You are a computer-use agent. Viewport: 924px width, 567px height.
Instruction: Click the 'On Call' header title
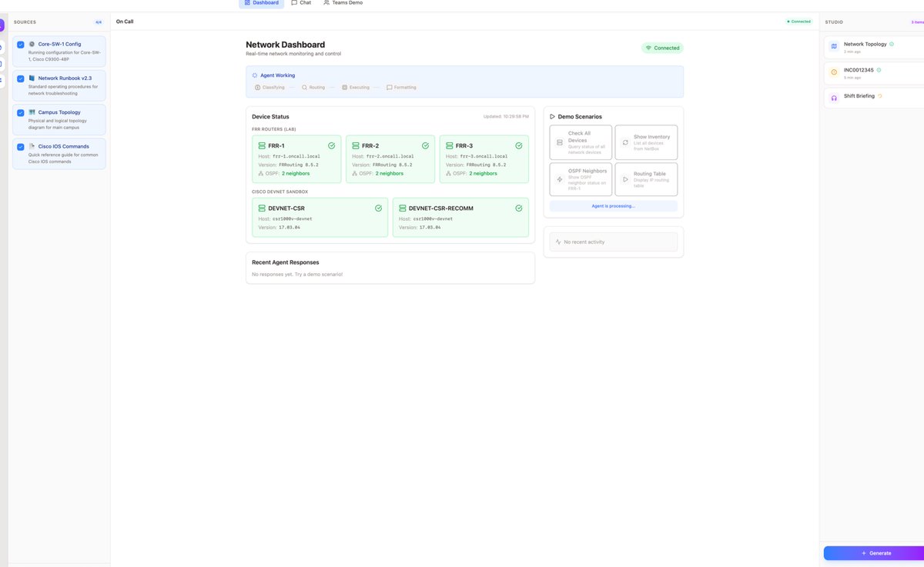pos(125,22)
